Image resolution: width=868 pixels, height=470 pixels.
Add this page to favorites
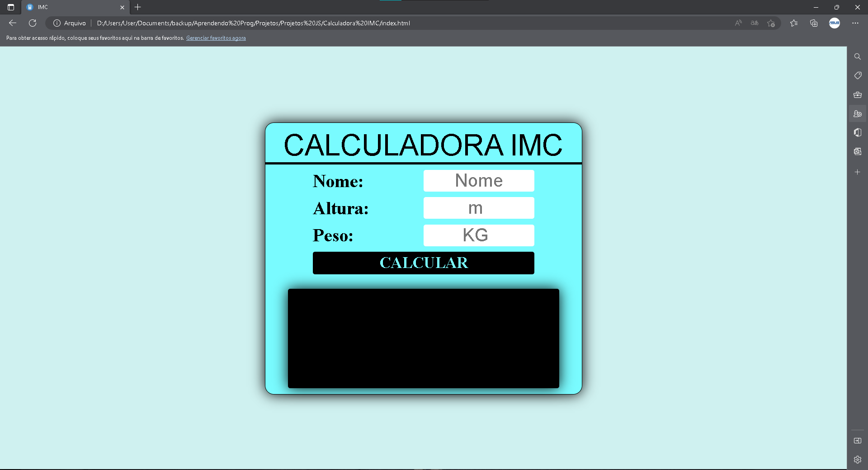point(771,23)
